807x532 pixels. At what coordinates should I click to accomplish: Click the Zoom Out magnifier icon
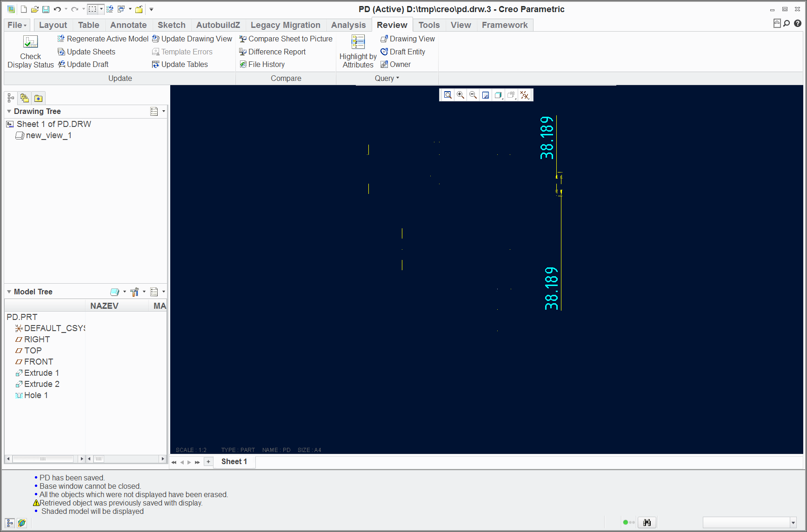pos(473,95)
